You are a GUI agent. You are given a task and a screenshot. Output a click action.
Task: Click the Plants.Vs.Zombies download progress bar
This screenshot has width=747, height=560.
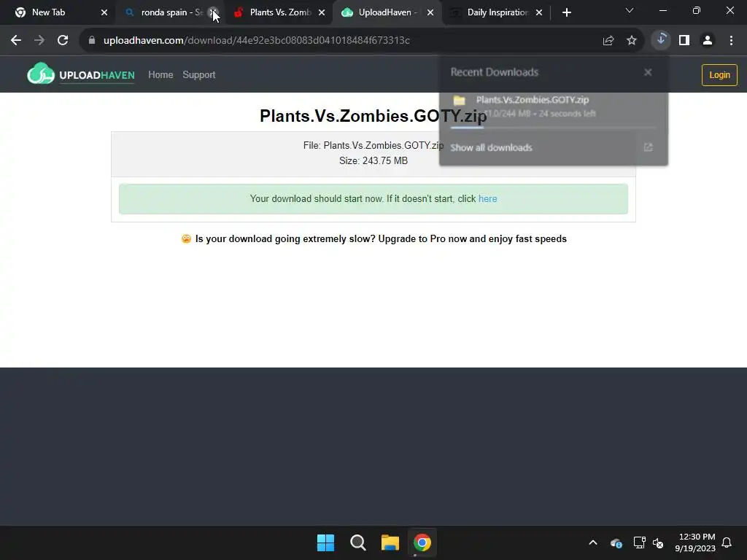[x=553, y=127]
